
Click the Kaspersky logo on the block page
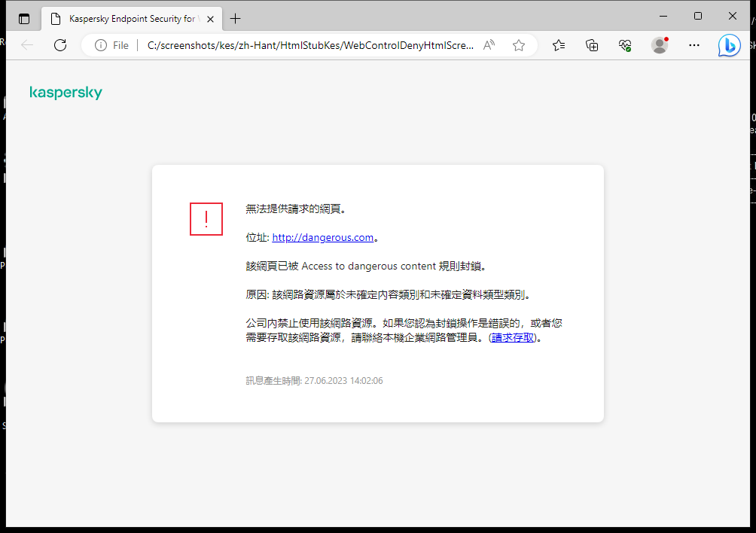tap(66, 93)
